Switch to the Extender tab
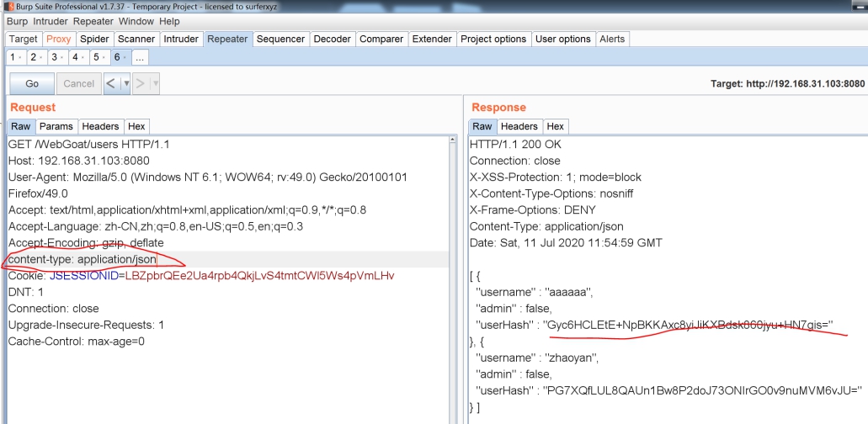 click(x=432, y=40)
